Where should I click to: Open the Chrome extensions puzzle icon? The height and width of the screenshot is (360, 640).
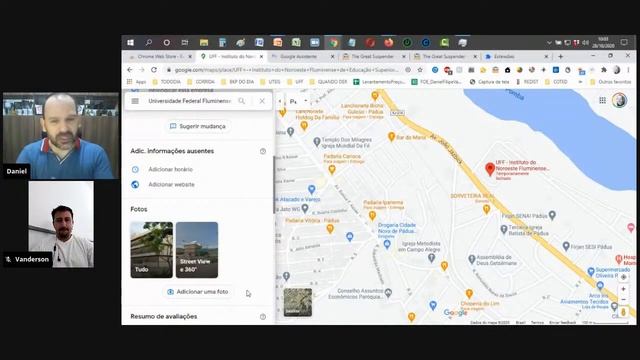point(604,70)
